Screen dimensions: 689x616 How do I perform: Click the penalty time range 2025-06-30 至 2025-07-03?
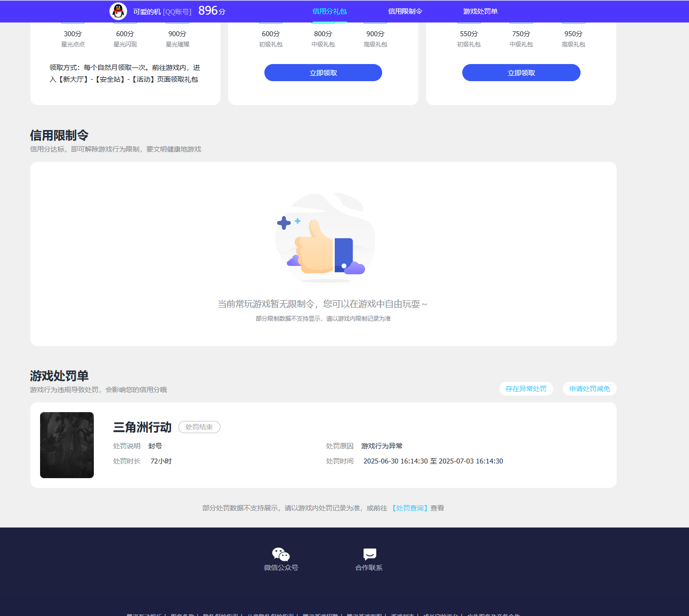click(x=433, y=461)
